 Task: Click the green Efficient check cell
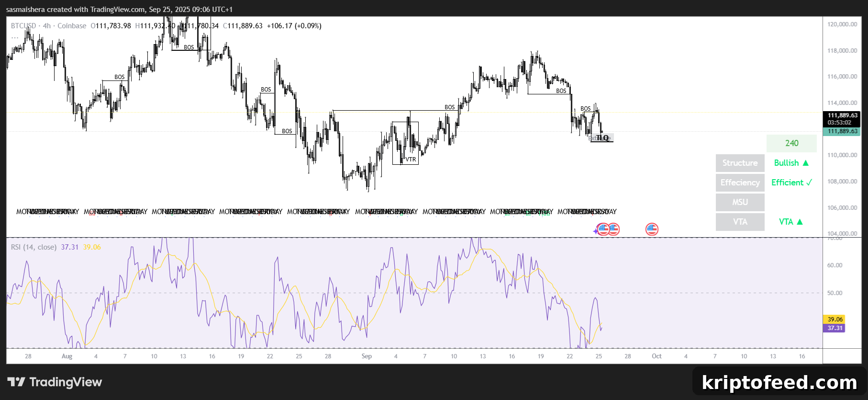791,183
